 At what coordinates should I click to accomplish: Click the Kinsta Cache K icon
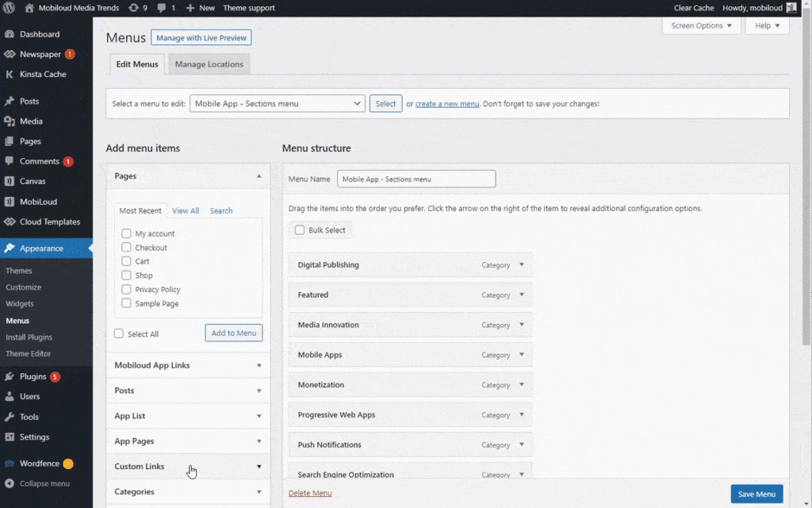click(10, 74)
